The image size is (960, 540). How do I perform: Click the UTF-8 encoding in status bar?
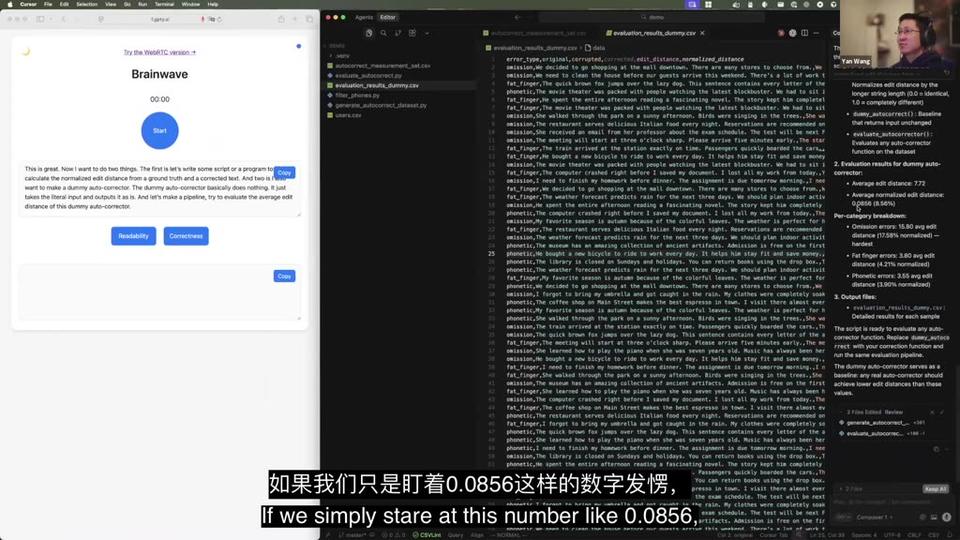[x=891, y=535]
